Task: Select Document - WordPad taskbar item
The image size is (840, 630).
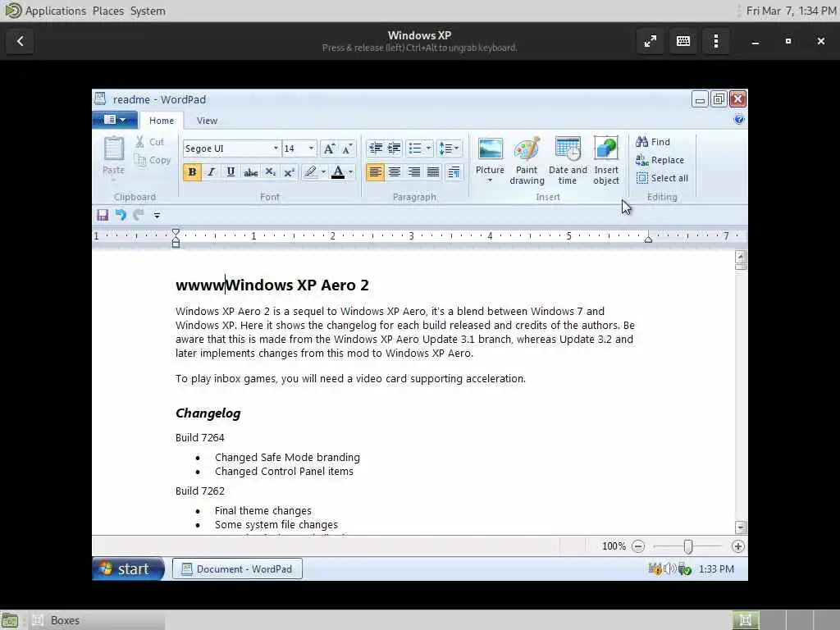Action: [237, 569]
